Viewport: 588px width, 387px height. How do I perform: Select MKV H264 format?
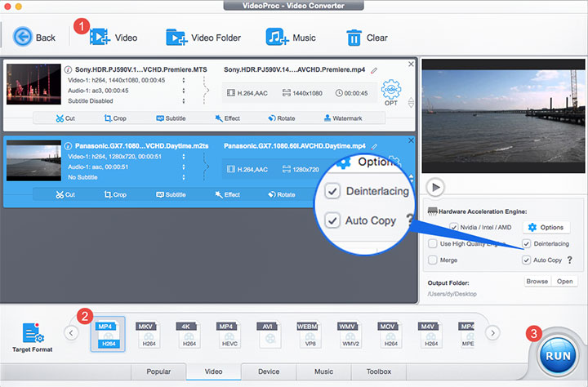[x=146, y=335]
